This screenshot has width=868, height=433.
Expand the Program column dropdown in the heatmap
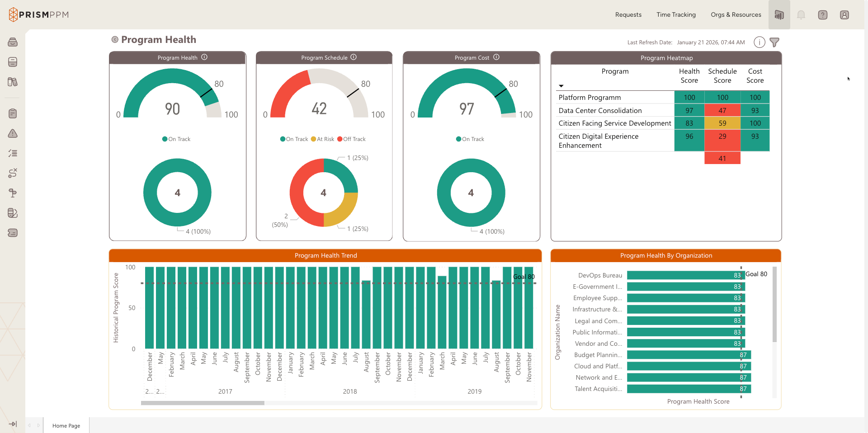click(561, 86)
